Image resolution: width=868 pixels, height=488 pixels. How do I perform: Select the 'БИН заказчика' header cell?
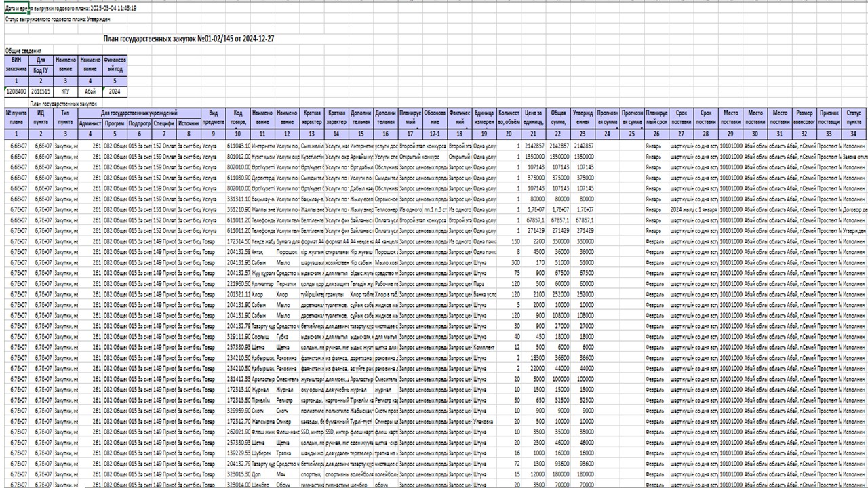16,64
